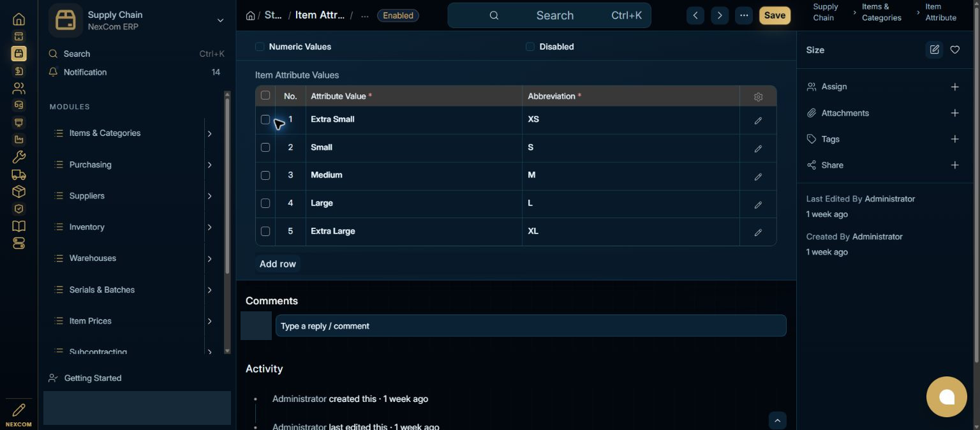Edit the Extra Large row pencil icon
The height and width of the screenshot is (430, 980).
coord(758,233)
